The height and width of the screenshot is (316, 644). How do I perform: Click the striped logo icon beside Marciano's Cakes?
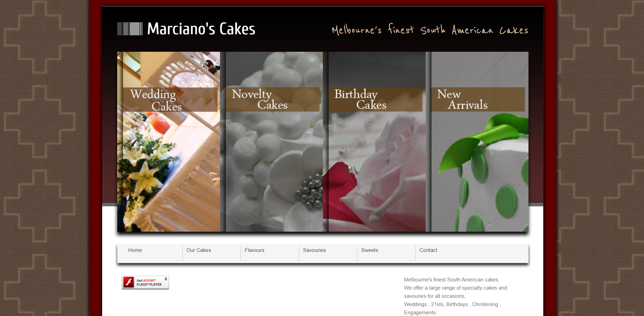pyautogui.click(x=130, y=29)
